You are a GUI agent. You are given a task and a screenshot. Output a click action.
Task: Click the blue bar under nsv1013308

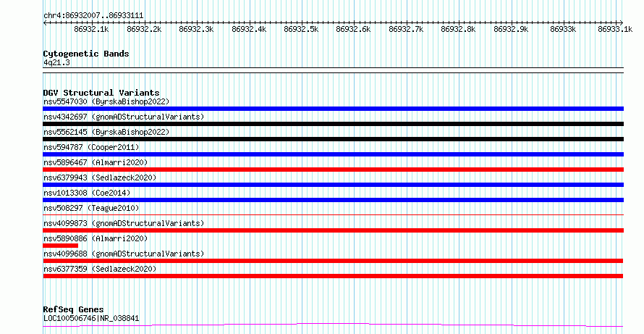[x=333, y=200]
